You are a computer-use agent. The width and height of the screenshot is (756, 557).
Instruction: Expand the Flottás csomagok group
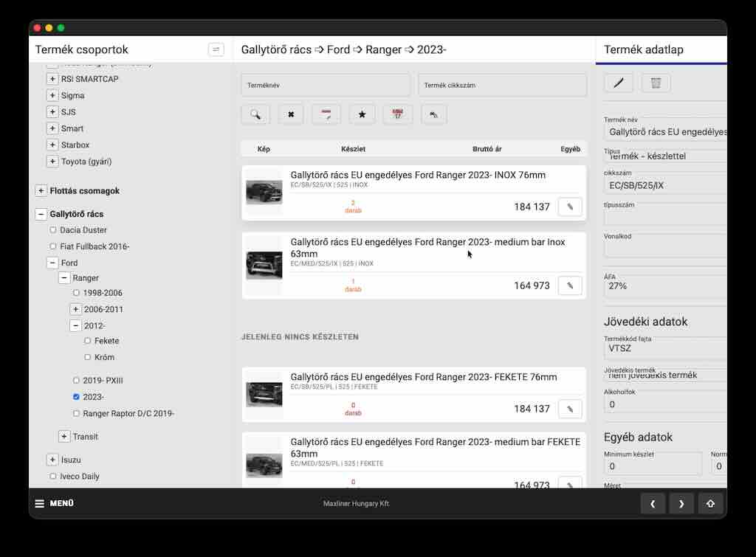41,190
